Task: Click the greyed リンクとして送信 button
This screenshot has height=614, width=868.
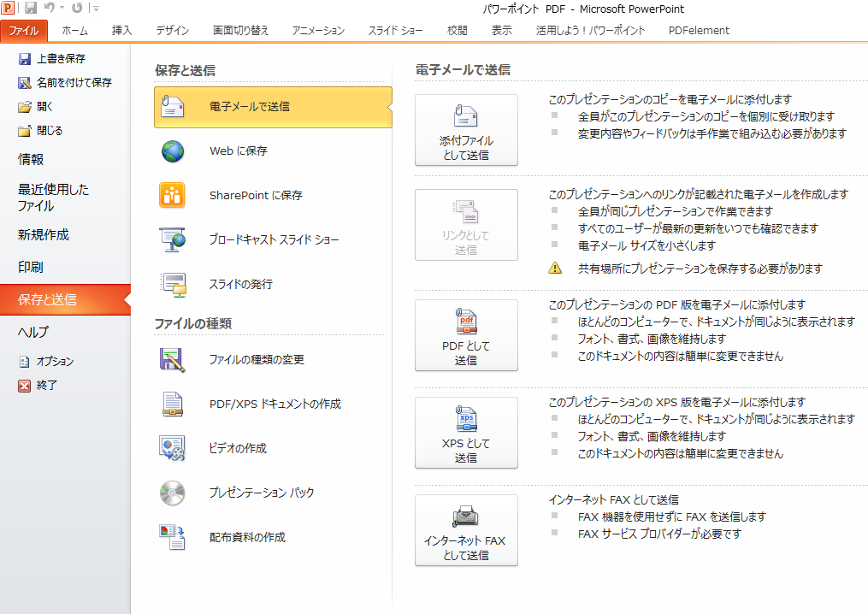Action: [466, 225]
